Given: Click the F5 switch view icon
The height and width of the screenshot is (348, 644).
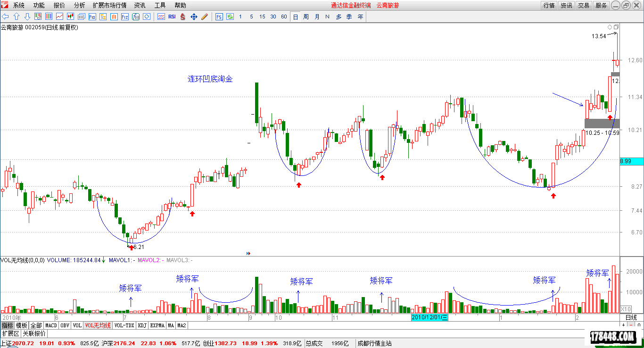Looking at the screenshot, I should pyautogui.click(x=219, y=17).
